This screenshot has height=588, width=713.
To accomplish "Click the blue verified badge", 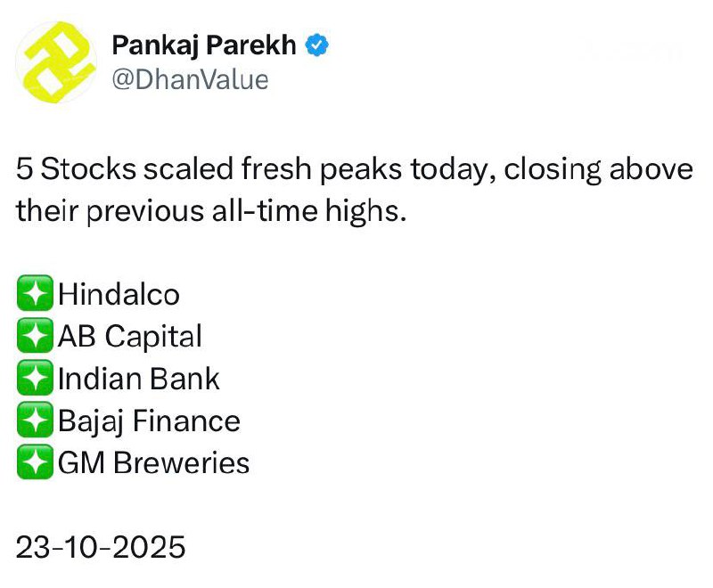I will [316, 45].
